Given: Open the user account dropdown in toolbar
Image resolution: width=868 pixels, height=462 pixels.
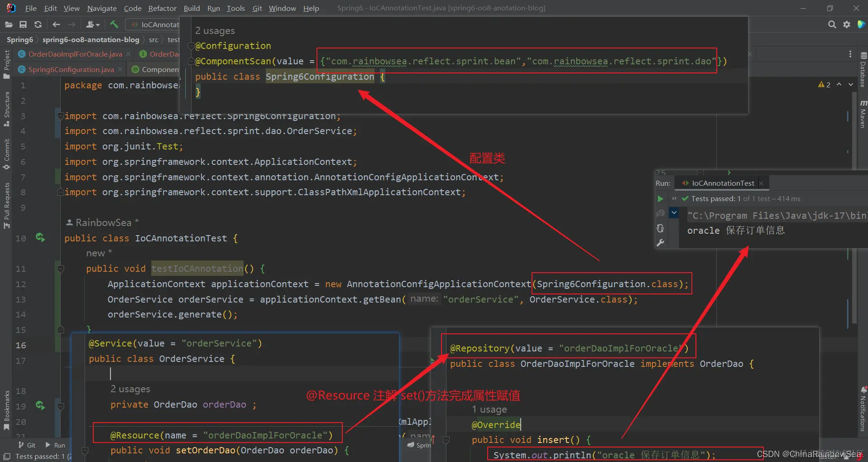Looking at the screenshot, I should click(93, 24).
